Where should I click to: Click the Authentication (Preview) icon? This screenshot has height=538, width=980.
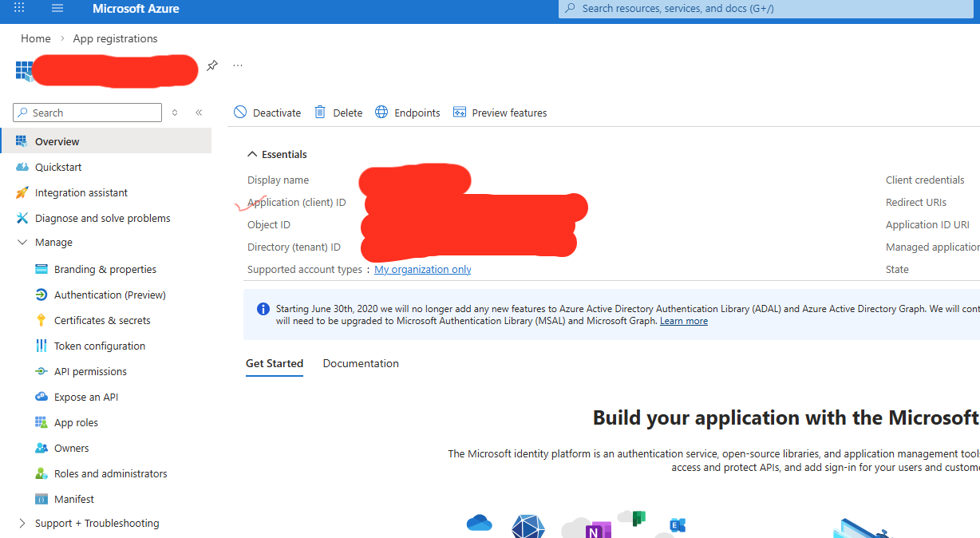(41, 295)
